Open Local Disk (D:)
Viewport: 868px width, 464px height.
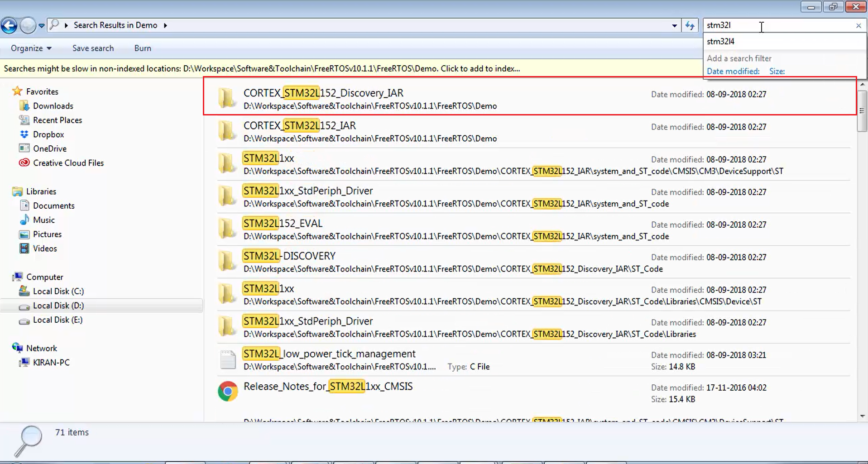click(58, 306)
